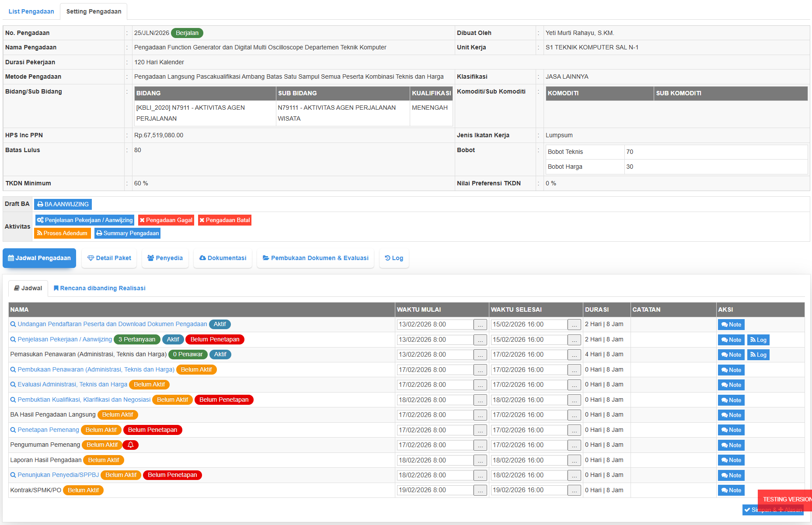This screenshot has width=812, height=525.
Task: Click magnifier icon for Penetapan Pemenang row
Action: pyautogui.click(x=13, y=430)
